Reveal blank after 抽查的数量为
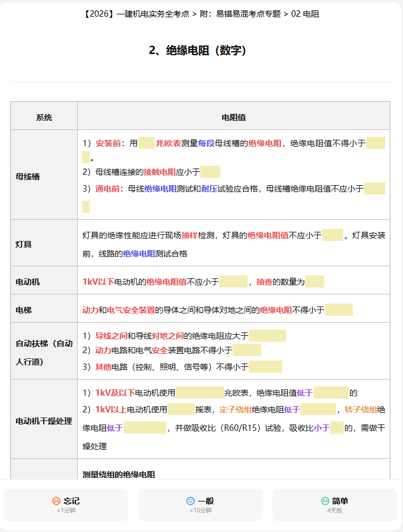Image resolution: width=403 pixels, height=532 pixels. (x=314, y=282)
